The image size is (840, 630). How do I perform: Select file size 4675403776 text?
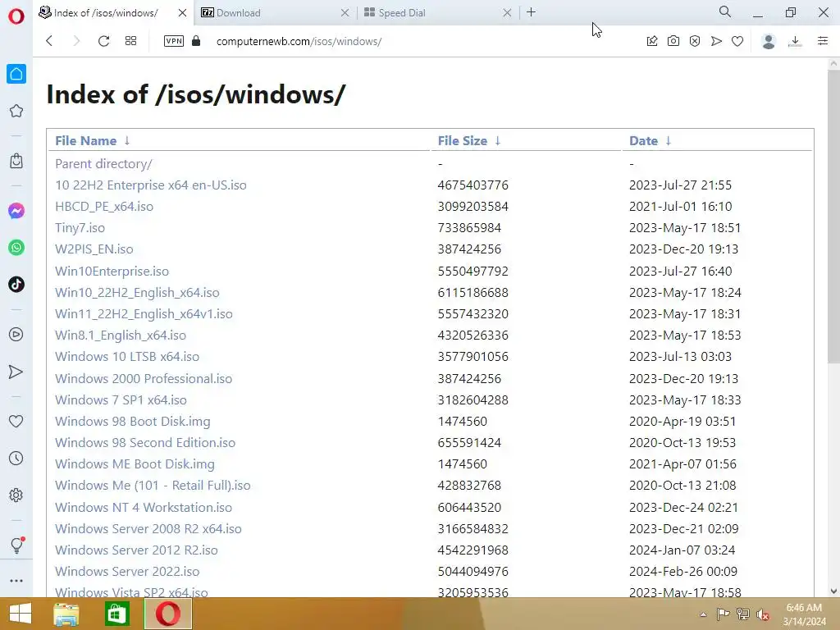click(473, 185)
